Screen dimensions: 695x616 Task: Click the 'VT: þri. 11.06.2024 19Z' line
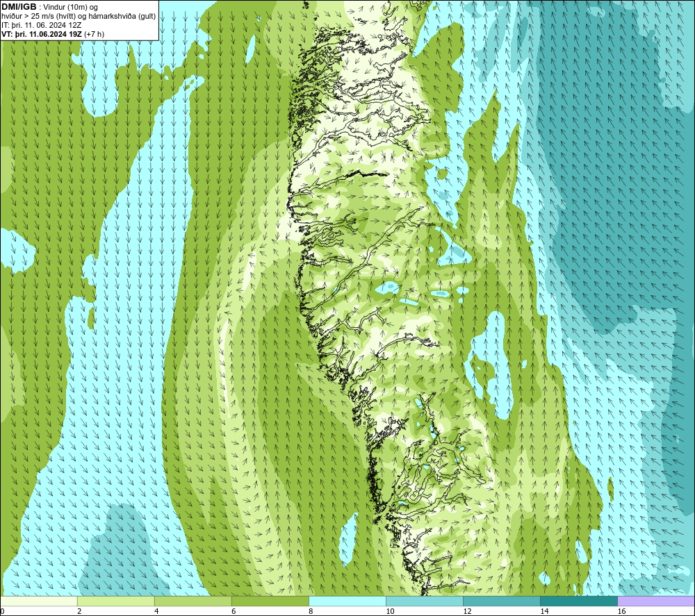click(42, 34)
